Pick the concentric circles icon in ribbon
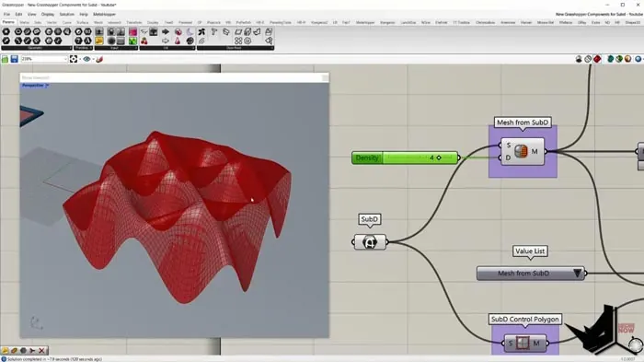The width and height of the screenshot is (644, 362). click(x=247, y=41)
